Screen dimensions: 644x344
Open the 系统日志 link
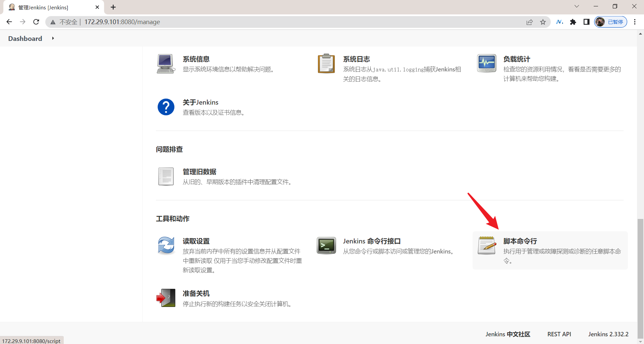click(x=356, y=59)
